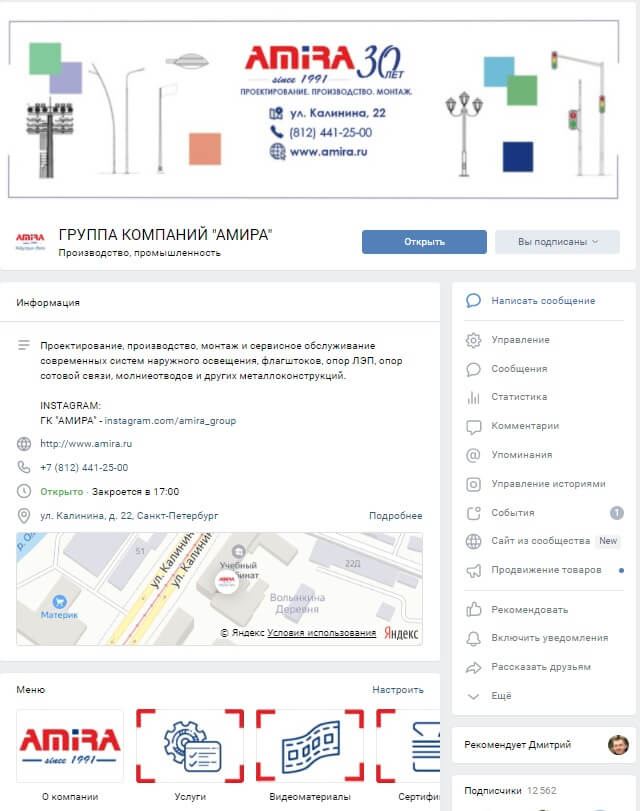Click Дмитрий's profile avatar
Screen dimensions: 640x811
(x=618, y=745)
